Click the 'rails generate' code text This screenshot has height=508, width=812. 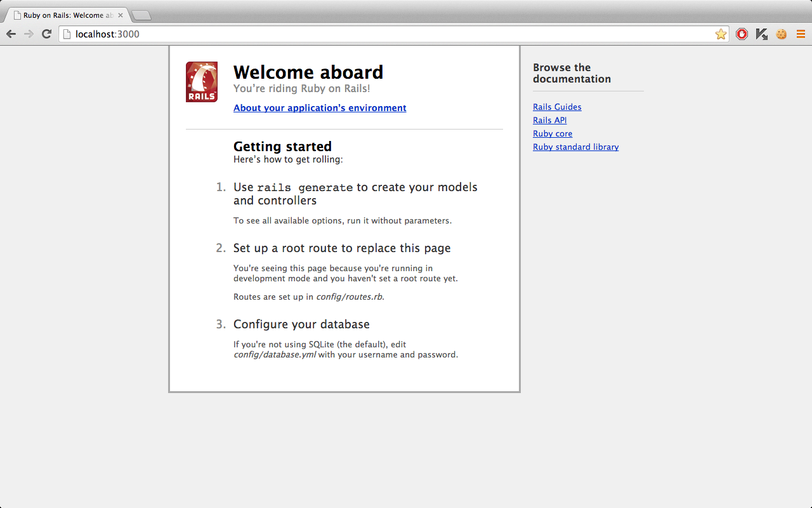304,188
